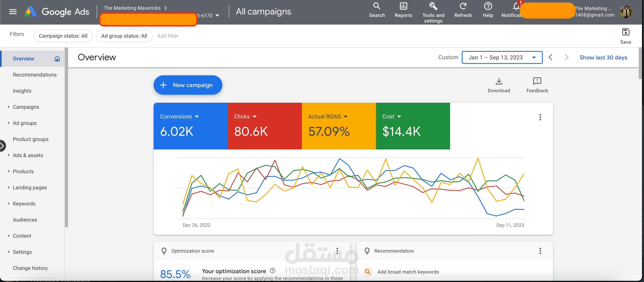This screenshot has height=282, width=644.
Task: Open the Campaign status: All filter chip
Action: tap(63, 36)
